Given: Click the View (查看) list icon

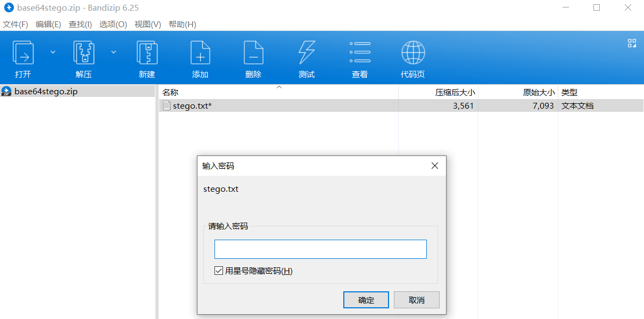Looking at the screenshot, I should coord(360,53).
